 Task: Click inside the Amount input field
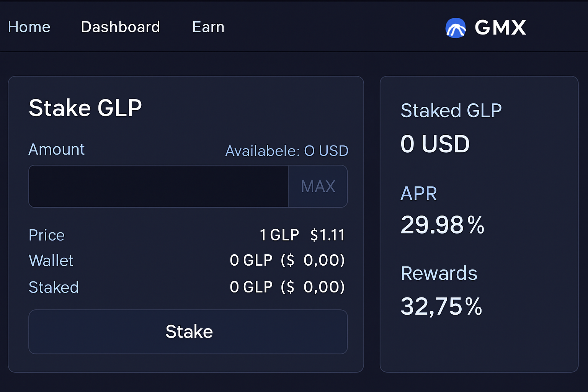pyautogui.click(x=158, y=186)
